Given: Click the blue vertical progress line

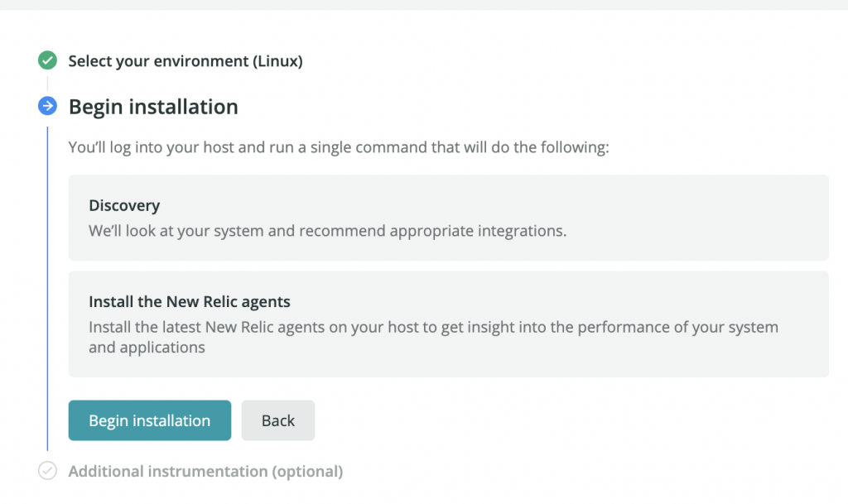Looking at the screenshot, I should pyautogui.click(x=47, y=289).
